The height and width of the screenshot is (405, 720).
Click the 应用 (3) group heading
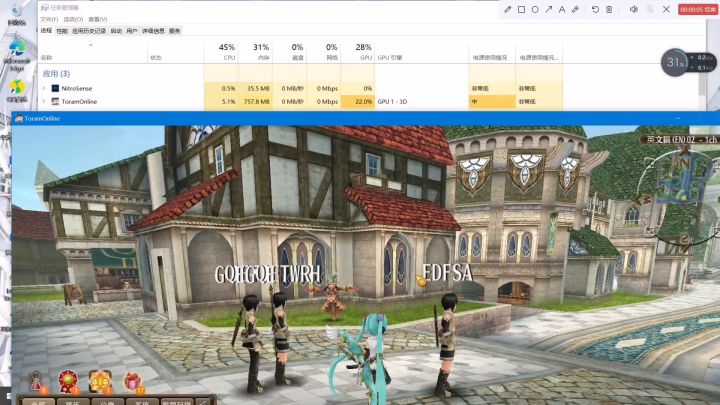[x=56, y=73]
